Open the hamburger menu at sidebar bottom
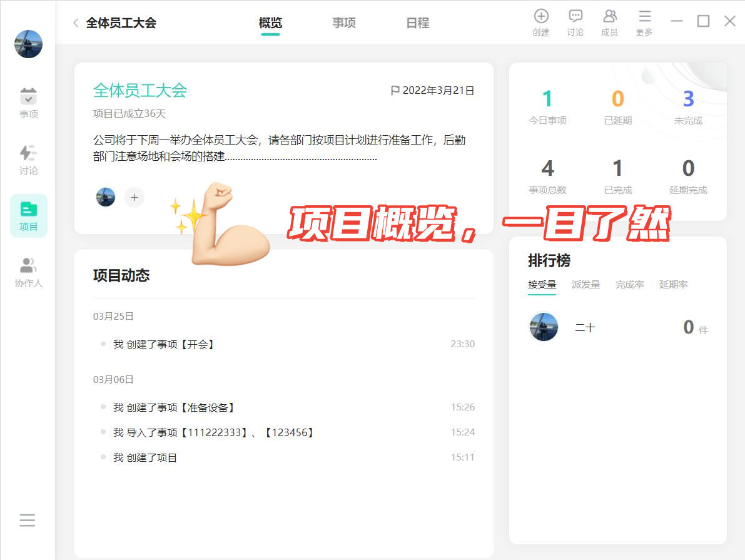 pos(27,520)
